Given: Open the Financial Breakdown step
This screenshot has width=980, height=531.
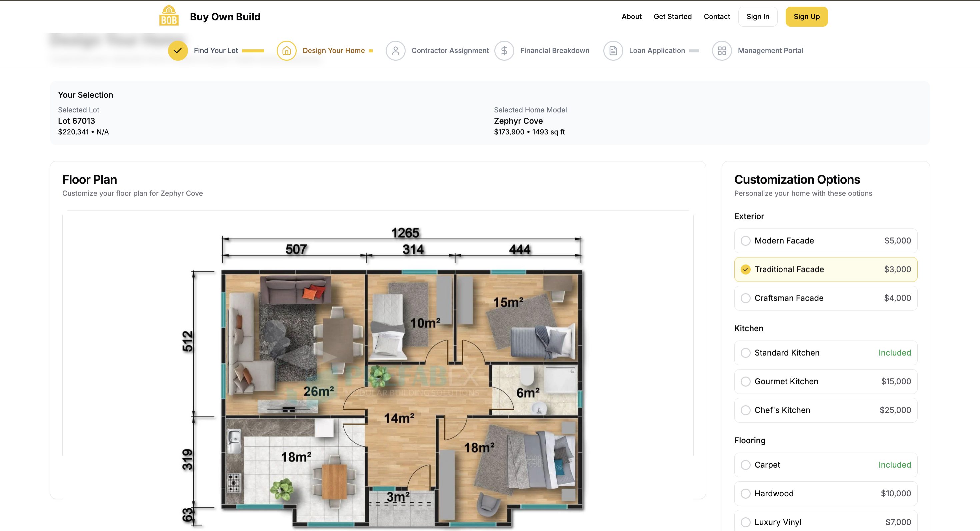Looking at the screenshot, I should tap(555, 51).
